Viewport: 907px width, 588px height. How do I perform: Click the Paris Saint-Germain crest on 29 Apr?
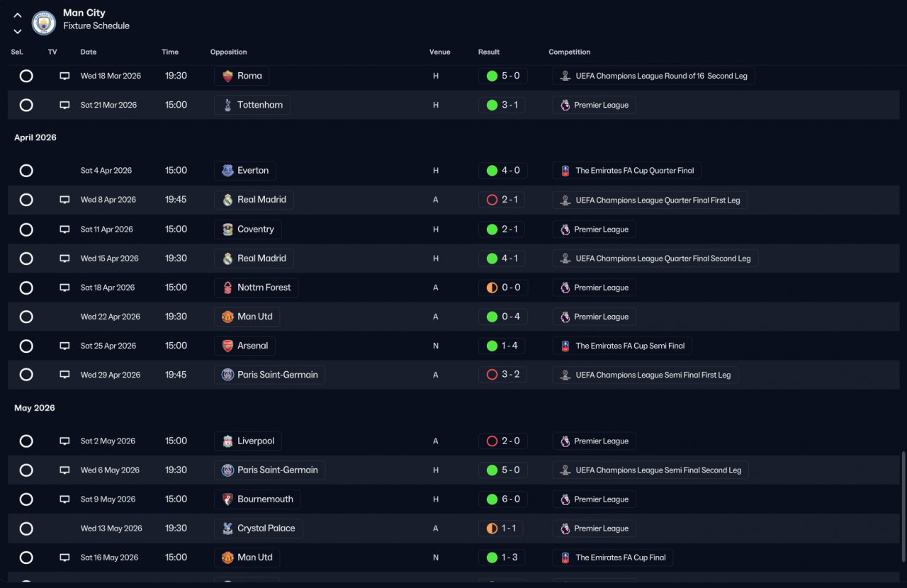[227, 375]
